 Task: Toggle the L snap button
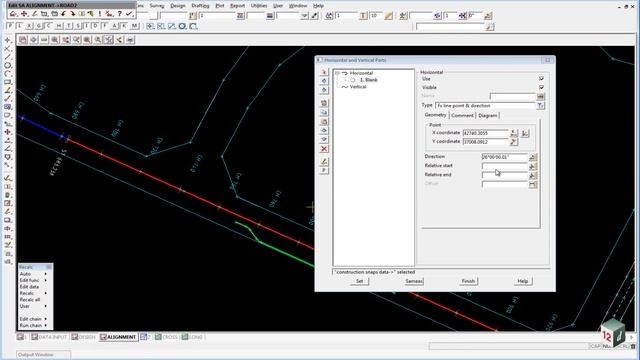pos(20,26)
